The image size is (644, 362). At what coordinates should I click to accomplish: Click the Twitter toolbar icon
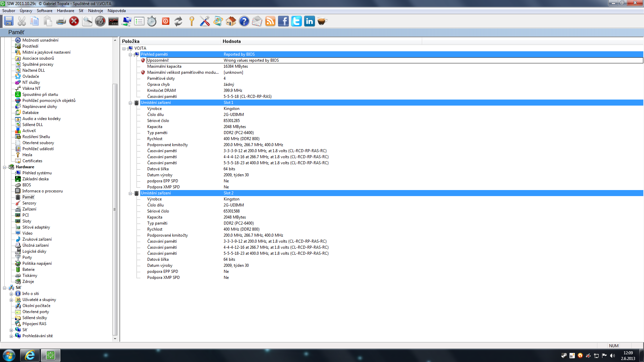tap(296, 21)
